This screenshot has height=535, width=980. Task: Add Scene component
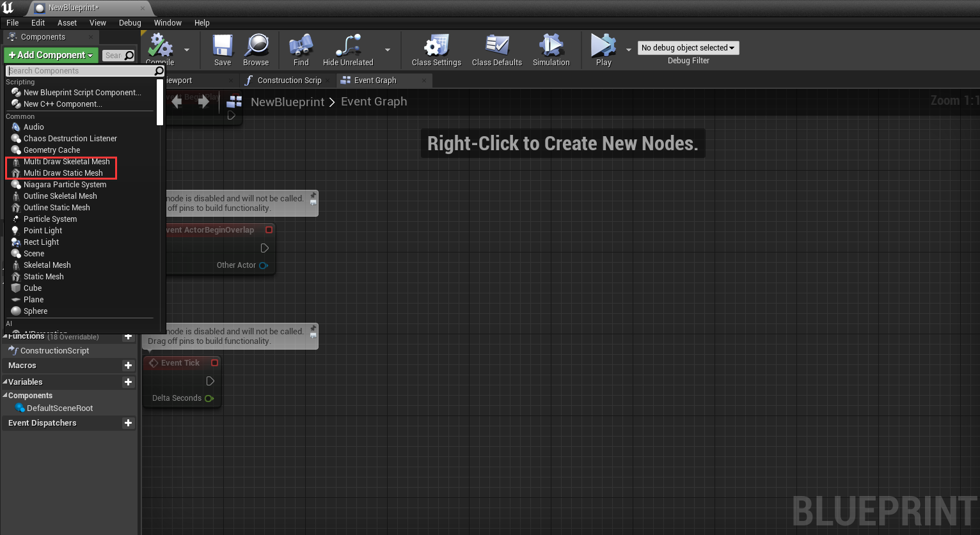(34, 254)
